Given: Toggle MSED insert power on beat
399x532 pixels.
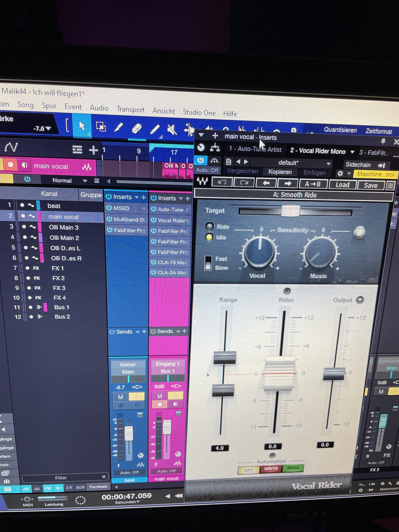Looking at the screenshot, I should [109, 208].
